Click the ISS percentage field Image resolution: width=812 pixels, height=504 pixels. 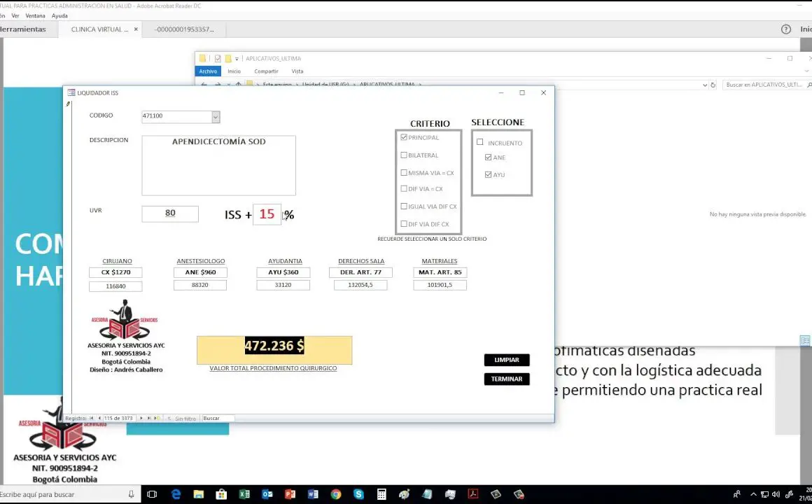tap(267, 214)
